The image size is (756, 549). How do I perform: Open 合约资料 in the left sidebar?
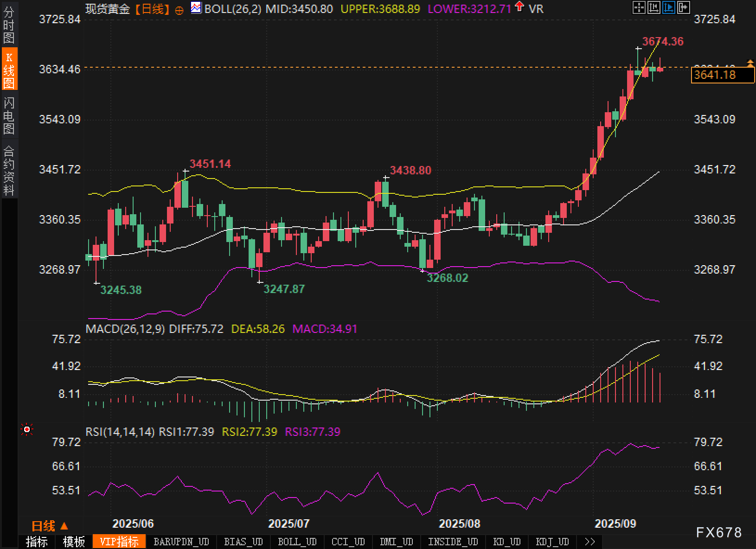(9, 170)
